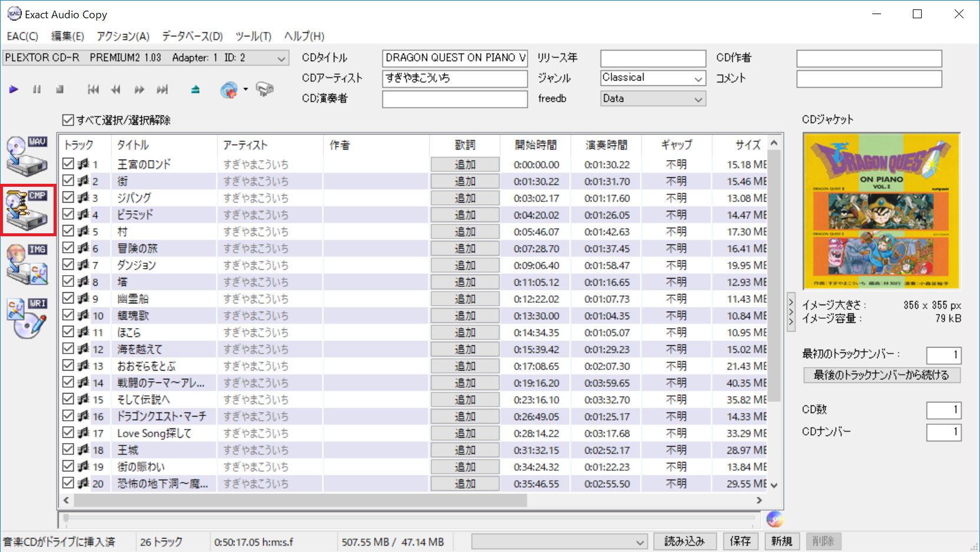Uncheck track 7 ダンジョン checkbox
The height and width of the screenshot is (552, 980).
pyautogui.click(x=68, y=265)
